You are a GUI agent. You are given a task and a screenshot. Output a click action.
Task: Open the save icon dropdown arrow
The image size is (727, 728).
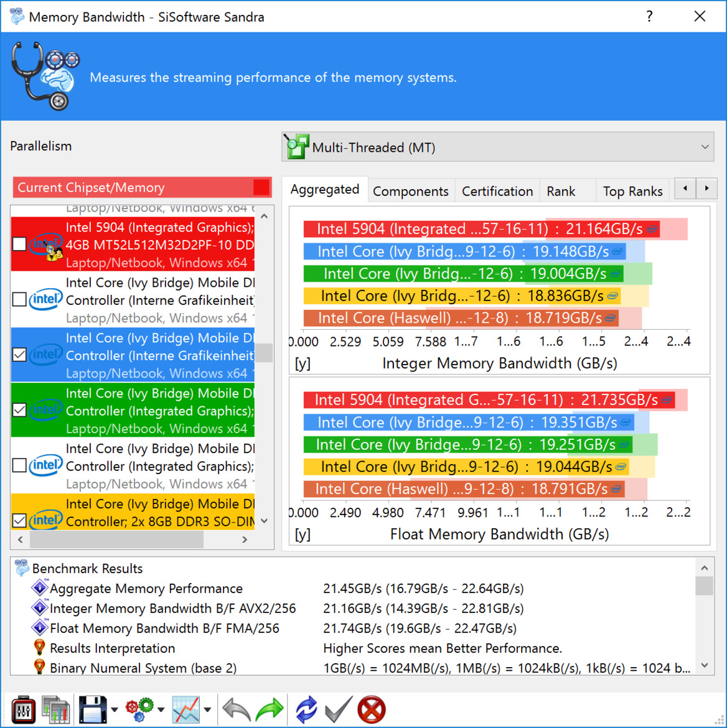coord(115,709)
